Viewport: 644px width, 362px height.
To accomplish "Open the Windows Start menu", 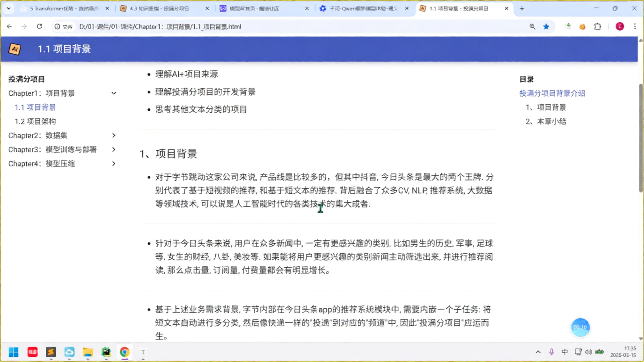I will pos(13,352).
